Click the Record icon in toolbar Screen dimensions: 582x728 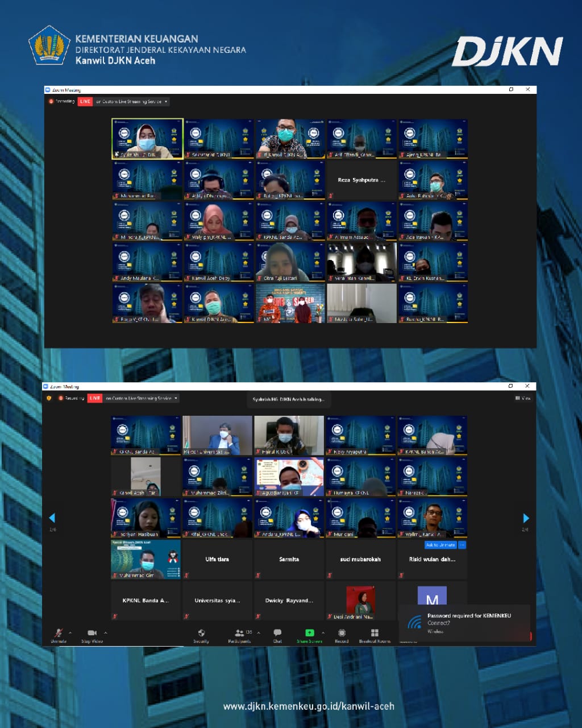point(342,632)
